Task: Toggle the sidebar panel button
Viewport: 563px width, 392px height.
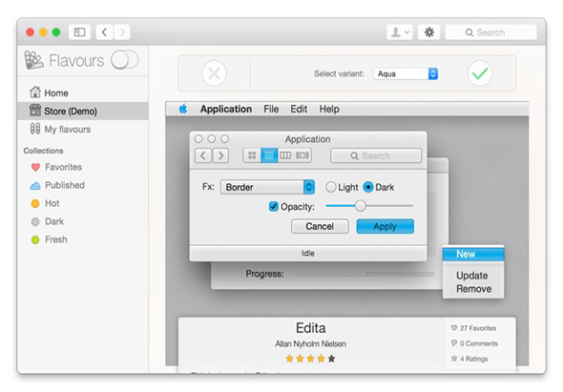Action: (79, 32)
